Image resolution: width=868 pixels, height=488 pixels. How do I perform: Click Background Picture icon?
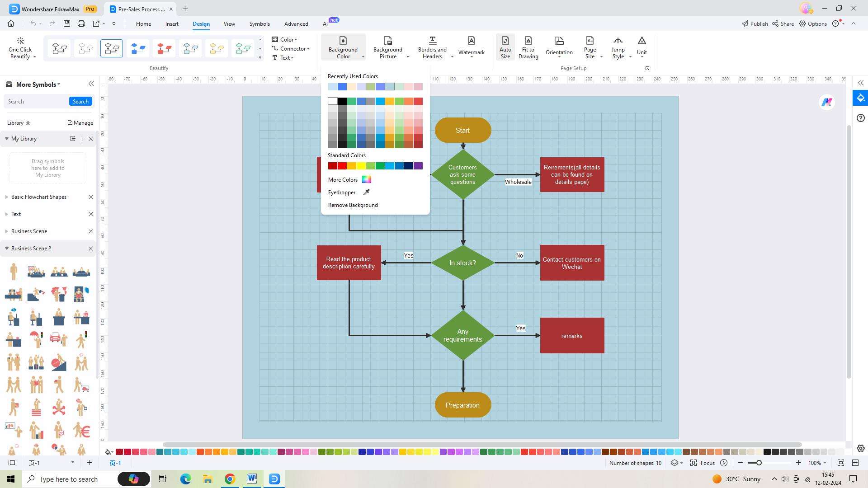tap(388, 41)
